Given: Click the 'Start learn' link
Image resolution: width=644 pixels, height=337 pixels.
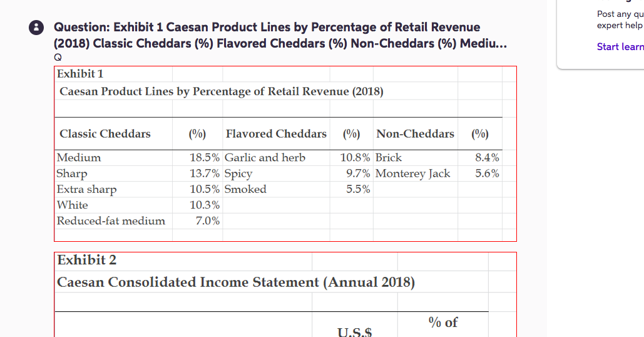Looking at the screenshot, I should tap(620, 47).
